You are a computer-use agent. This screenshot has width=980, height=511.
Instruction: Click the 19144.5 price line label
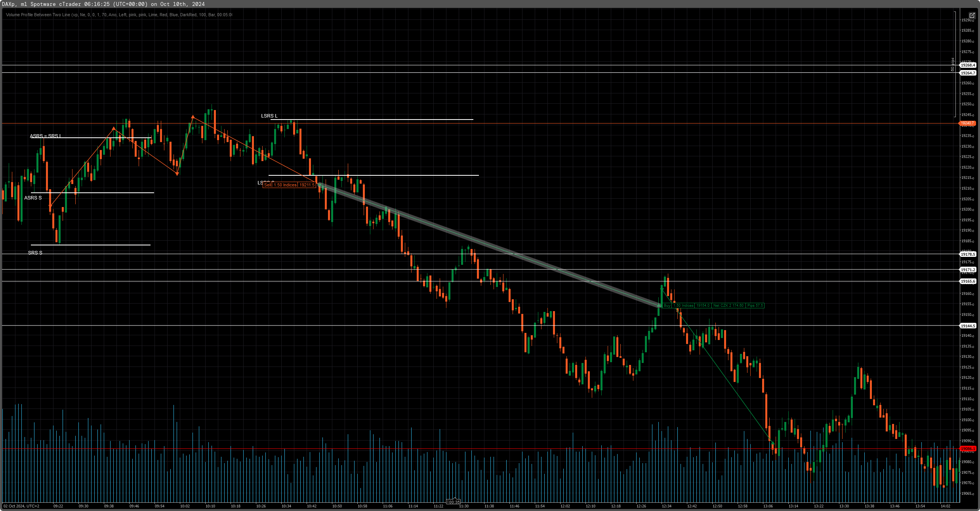[968, 326]
